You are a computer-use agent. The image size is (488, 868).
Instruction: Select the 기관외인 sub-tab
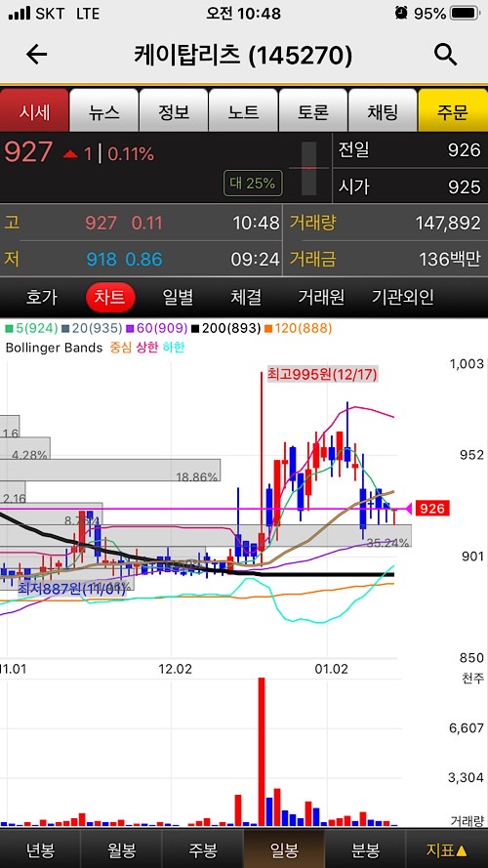402,297
